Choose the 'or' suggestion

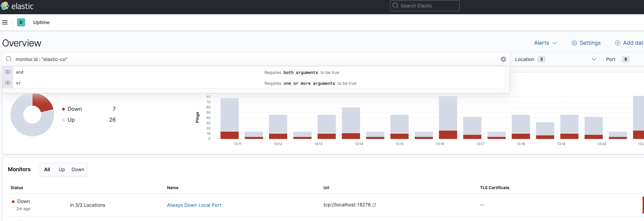(18, 83)
